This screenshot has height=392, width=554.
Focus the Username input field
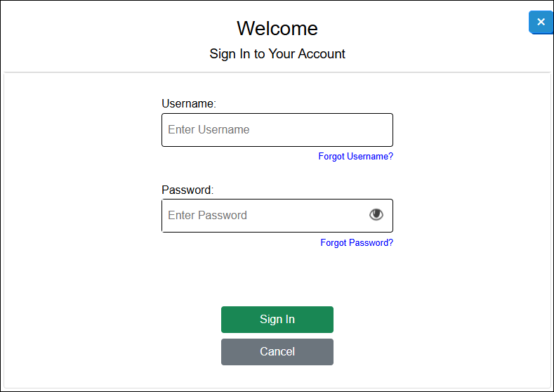tap(277, 130)
